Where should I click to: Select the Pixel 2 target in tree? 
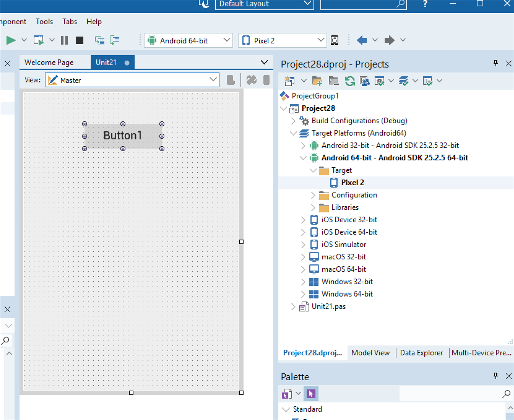352,183
